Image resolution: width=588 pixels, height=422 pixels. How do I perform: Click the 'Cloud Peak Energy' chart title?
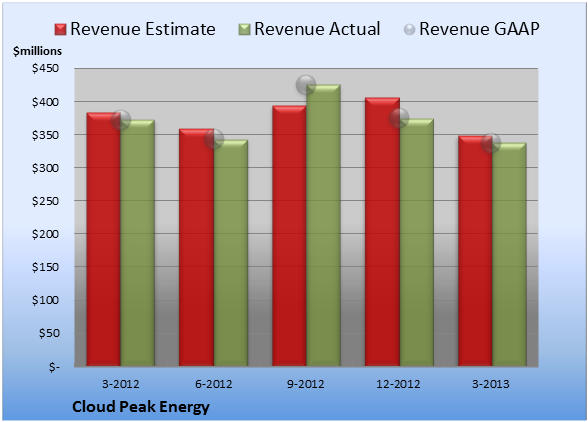click(141, 407)
